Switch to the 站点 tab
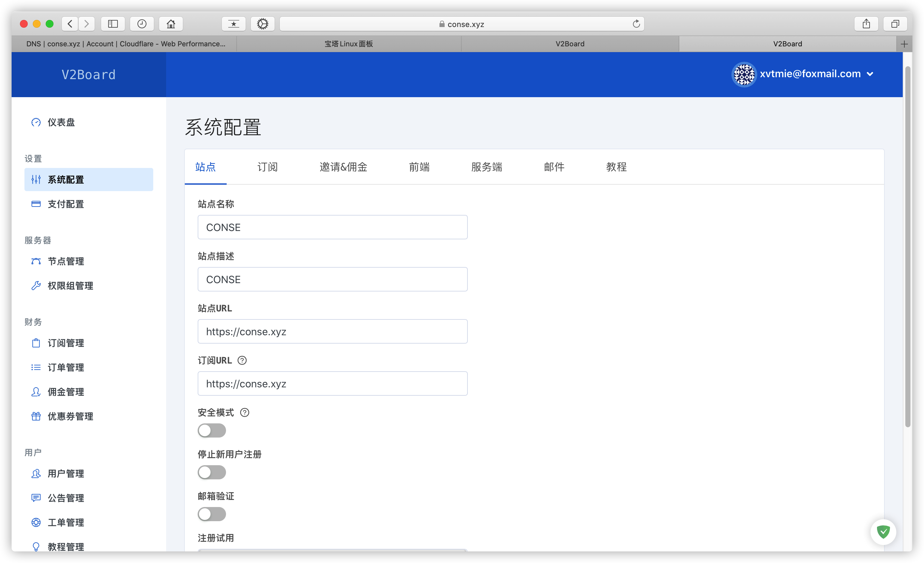Viewport: 924px width, 563px height. click(x=205, y=167)
